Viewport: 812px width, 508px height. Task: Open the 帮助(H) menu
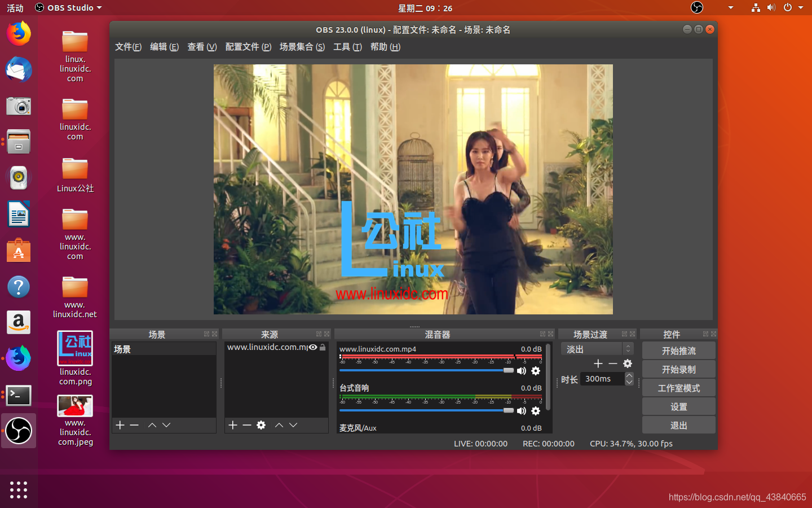point(385,47)
